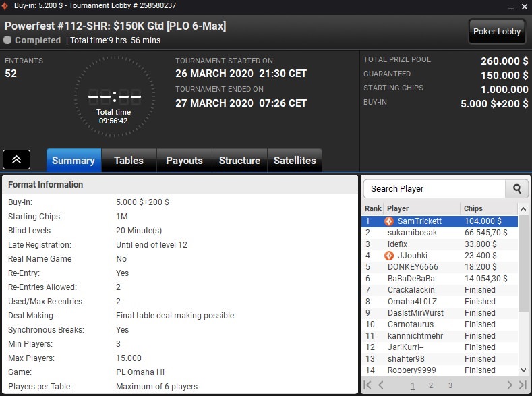Open the Payouts tab
The height and width of the screenshot is (396, 532).
[184, 160]
